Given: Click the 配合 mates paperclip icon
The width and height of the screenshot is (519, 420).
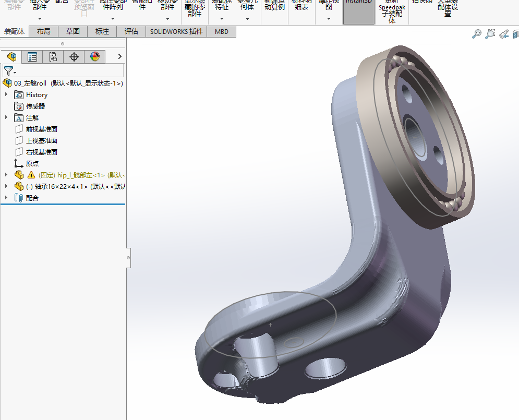Looking at the screenshot, I should coord(19,198).
